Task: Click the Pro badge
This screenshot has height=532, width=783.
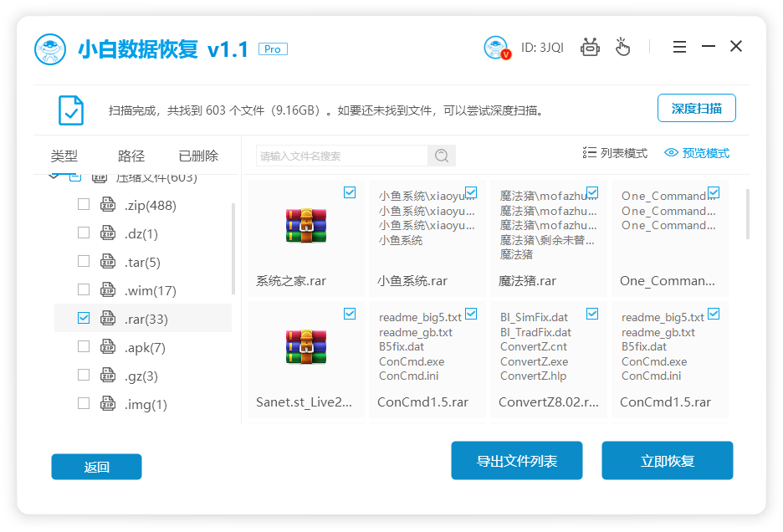Action: (273, 49)
